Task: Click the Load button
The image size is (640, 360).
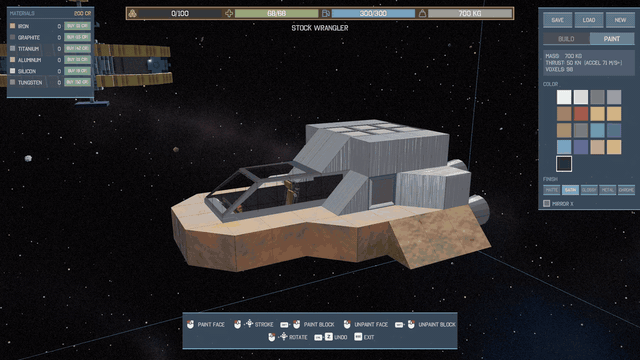Action: 589,20
